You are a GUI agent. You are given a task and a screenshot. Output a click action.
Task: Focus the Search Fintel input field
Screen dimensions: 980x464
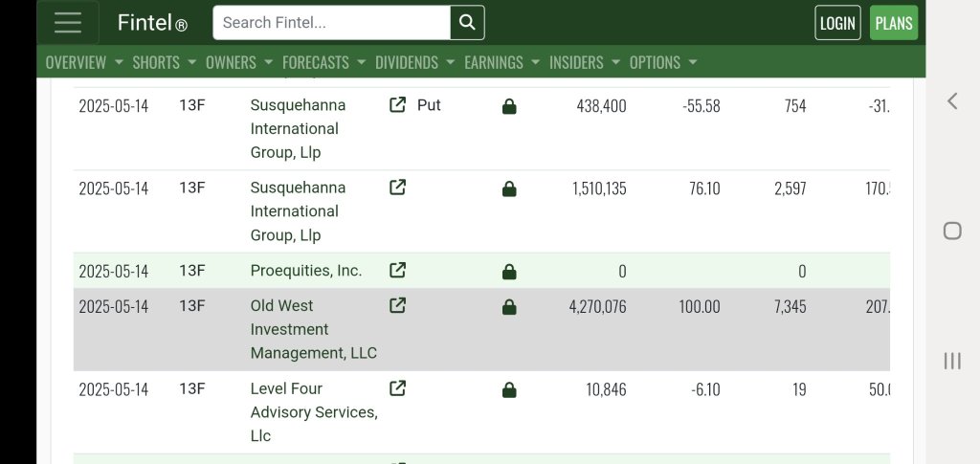point(331,22)
